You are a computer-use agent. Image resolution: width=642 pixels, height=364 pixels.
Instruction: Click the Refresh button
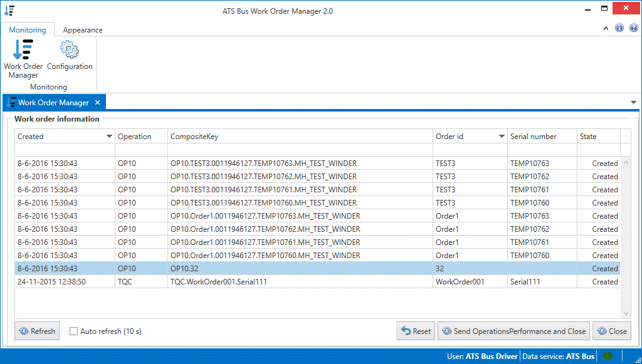[37, 331]
